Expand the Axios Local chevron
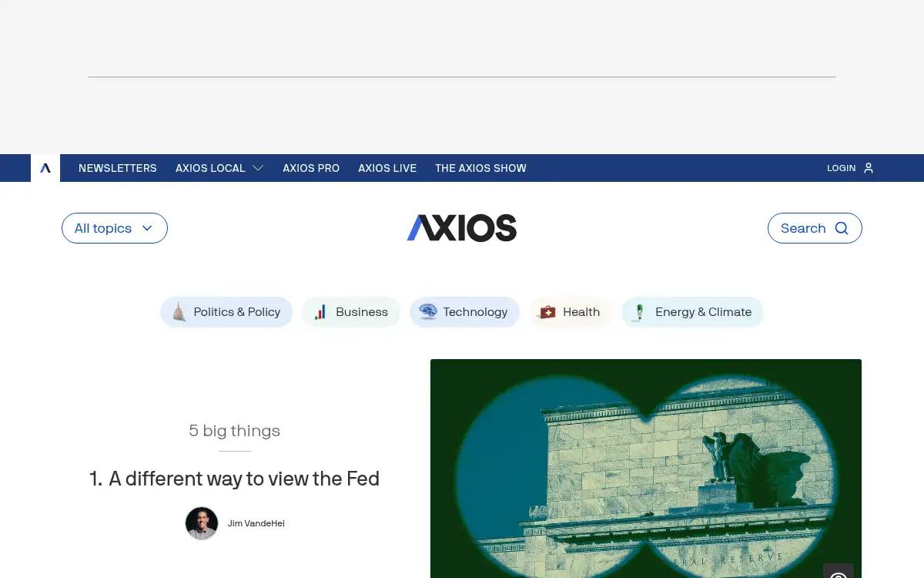 tap(258, 168)
